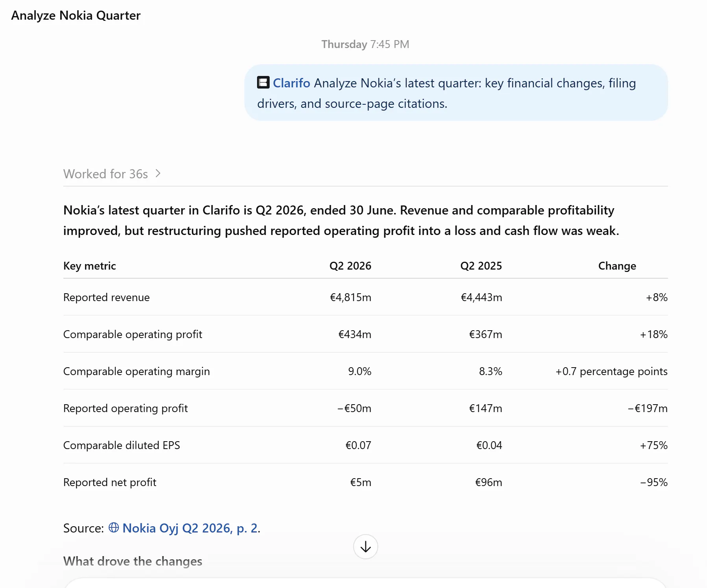This screenshot has width=707, height=588.
Task: Select the 'Q2 2026' column header
Action: pyautogui.click(x=350, y=266)
